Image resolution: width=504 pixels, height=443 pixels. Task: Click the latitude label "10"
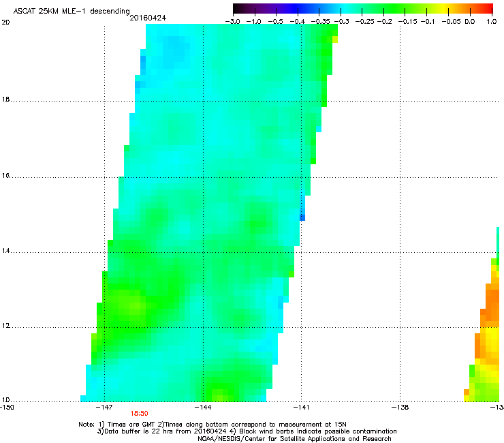click(5, 400)
